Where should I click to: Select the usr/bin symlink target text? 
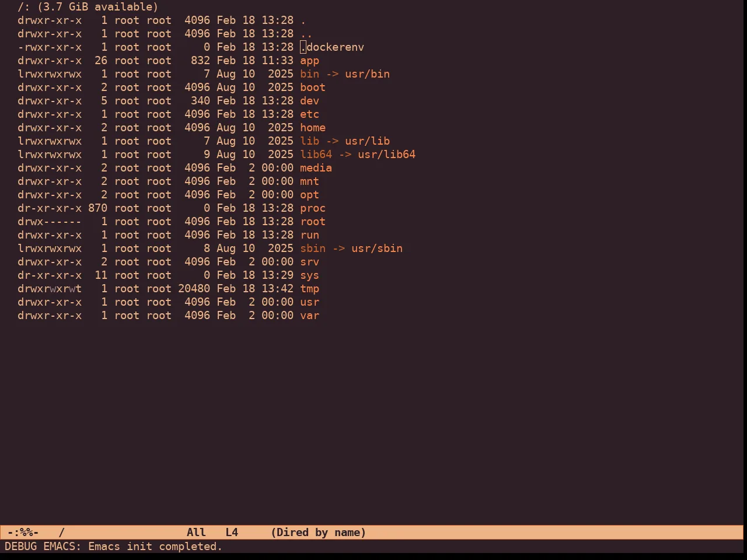pyautogui.click(x=367, y=74)
